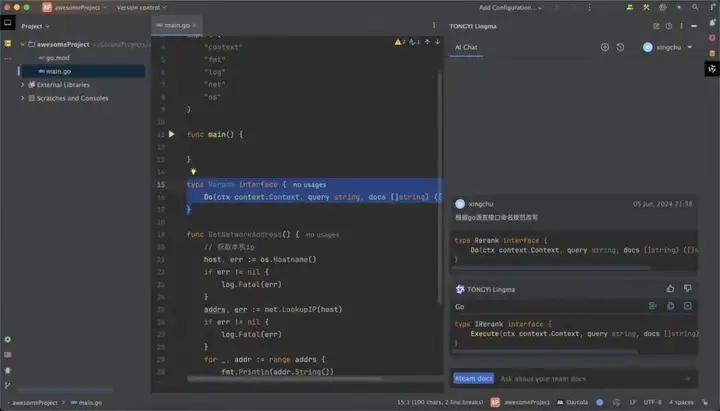Open the green Services gear sidebar icon
720x411 pixels.
[x=8, y=339]
